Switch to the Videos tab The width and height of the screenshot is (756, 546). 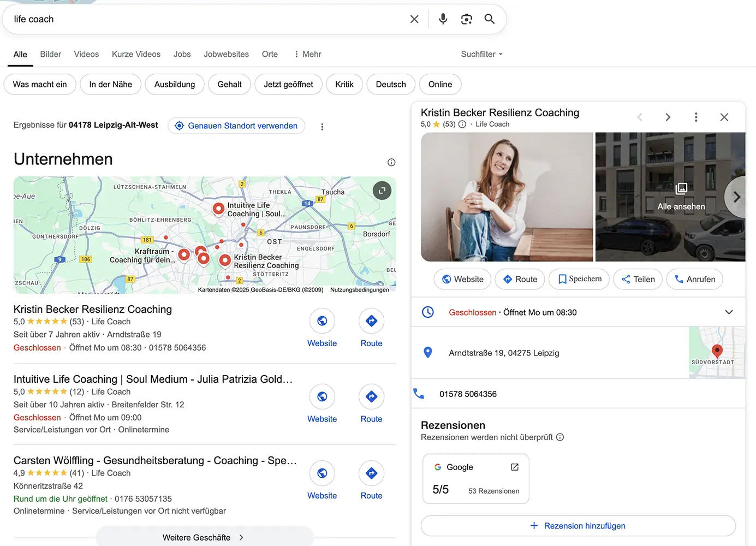pyautogui.click(x=86, y=54)
